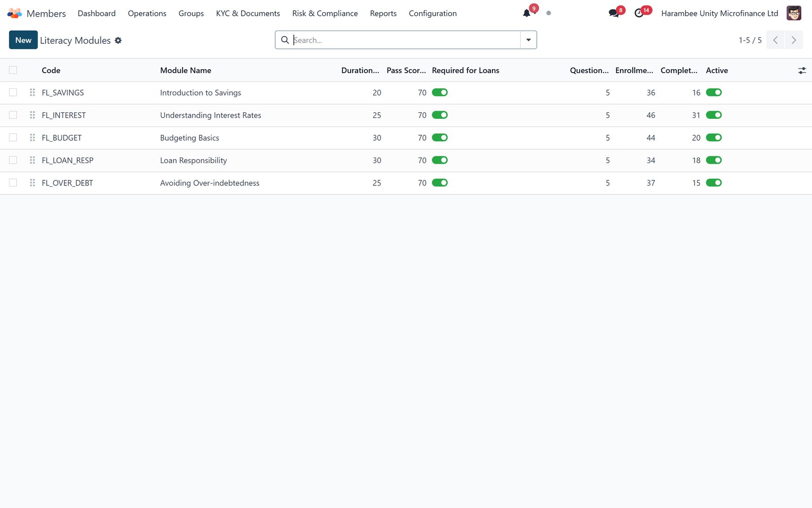Open the Configuration dropdown menu
Image resolution: width=812 pixels, height=508 pixels.
point(433,13)
